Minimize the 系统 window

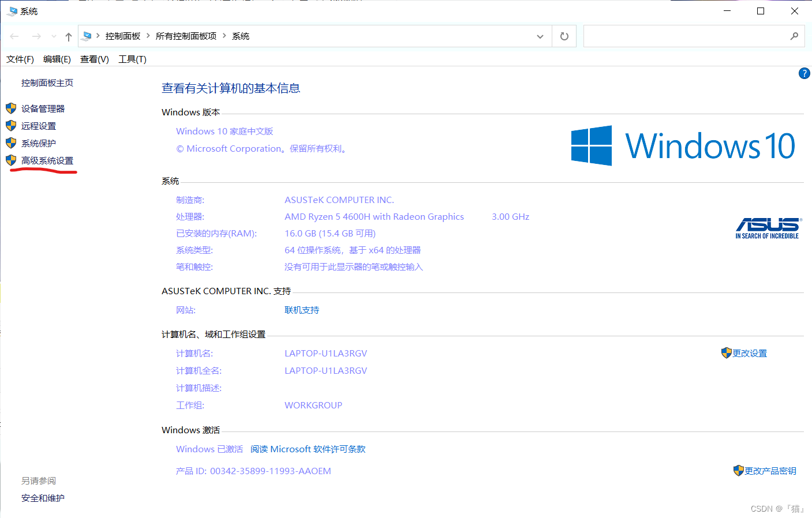pyautogui.click(x=728, y=11)
